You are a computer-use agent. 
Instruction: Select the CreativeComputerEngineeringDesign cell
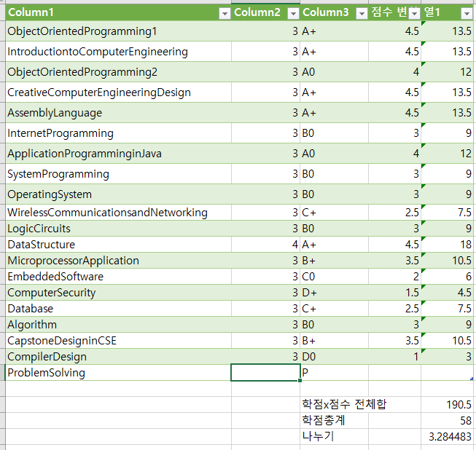118,92
